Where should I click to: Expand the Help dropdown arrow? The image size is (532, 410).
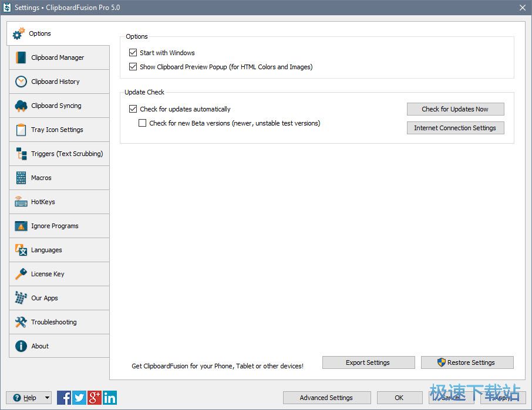pyautogui.click(x=47, y=398)
